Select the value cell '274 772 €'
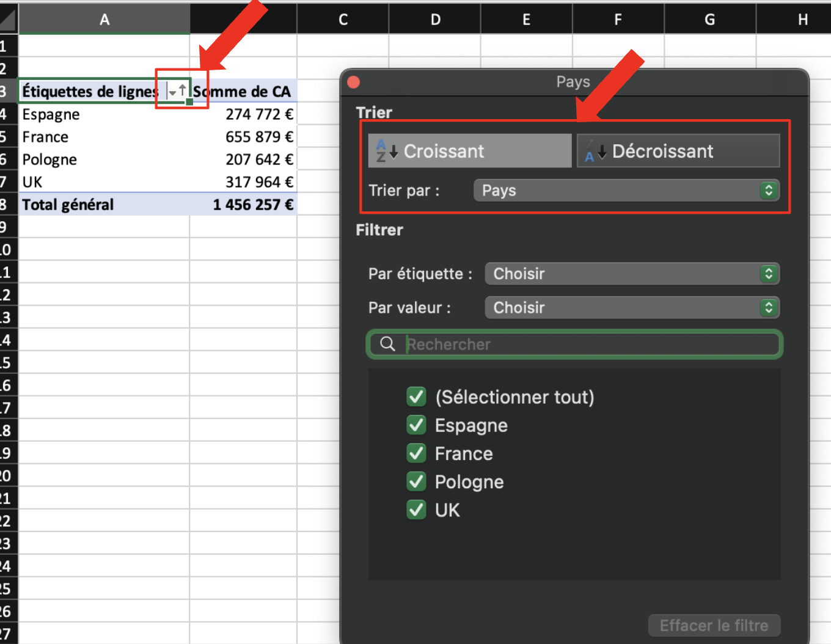The image size is (831, 644). pyautogui.click(x=244, y=114)
